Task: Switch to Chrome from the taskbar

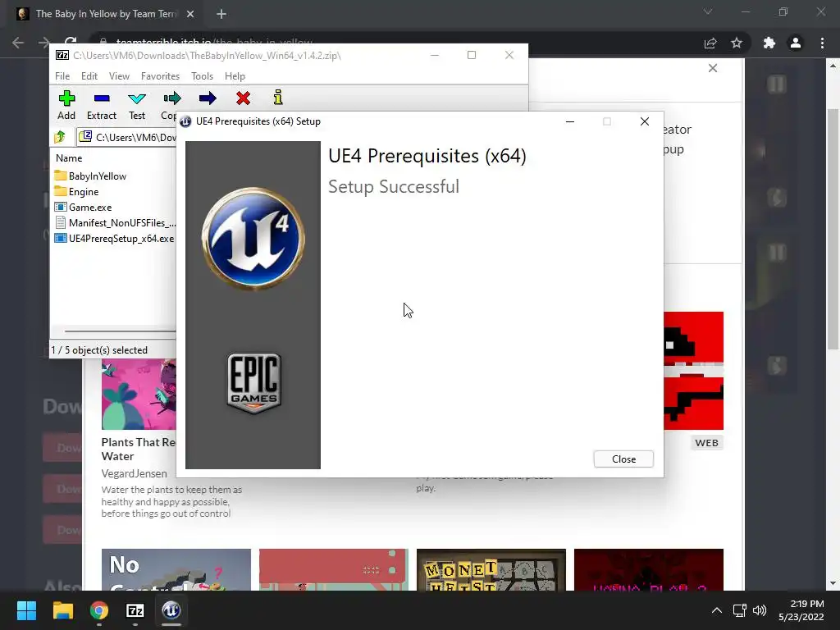Action: click(99, 610)
